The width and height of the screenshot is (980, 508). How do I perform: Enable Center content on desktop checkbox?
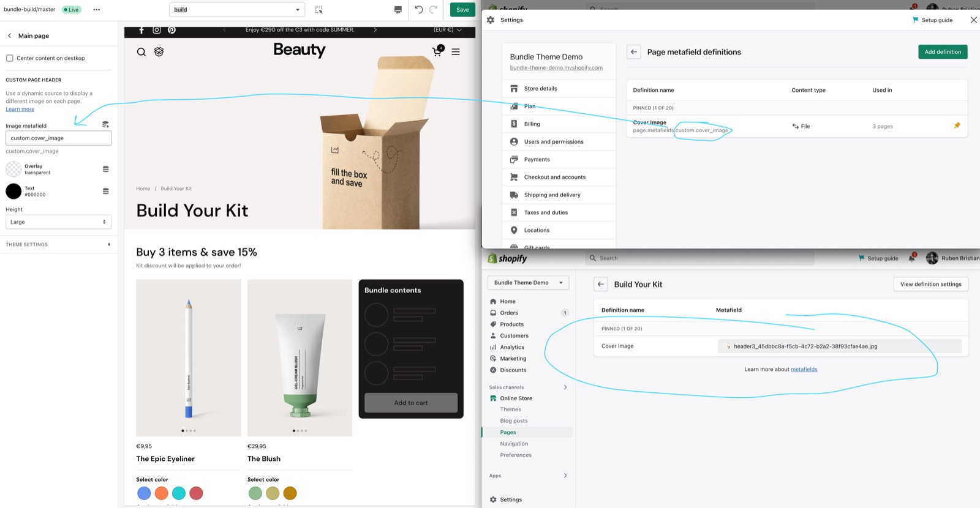(10, 58)
